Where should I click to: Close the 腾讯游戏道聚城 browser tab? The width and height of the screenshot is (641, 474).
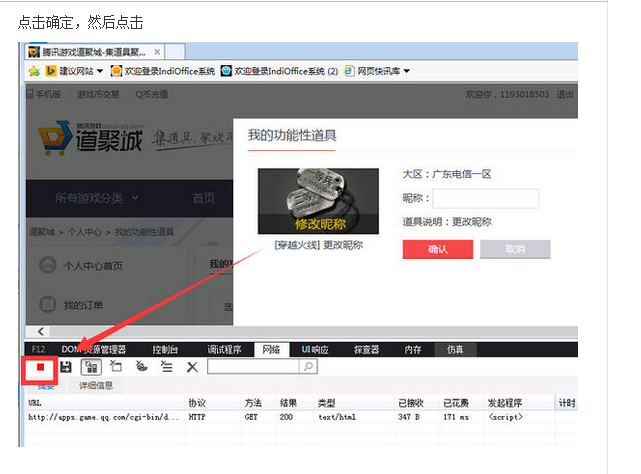tap(157, 52)
